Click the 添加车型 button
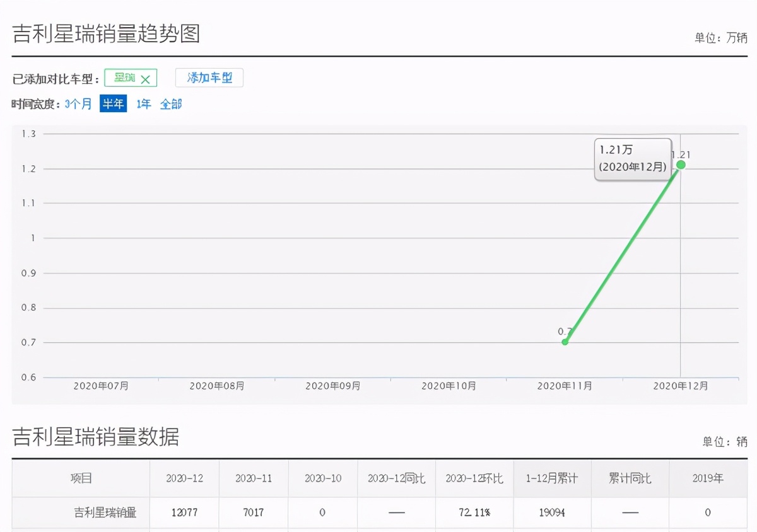 point(209,78)
